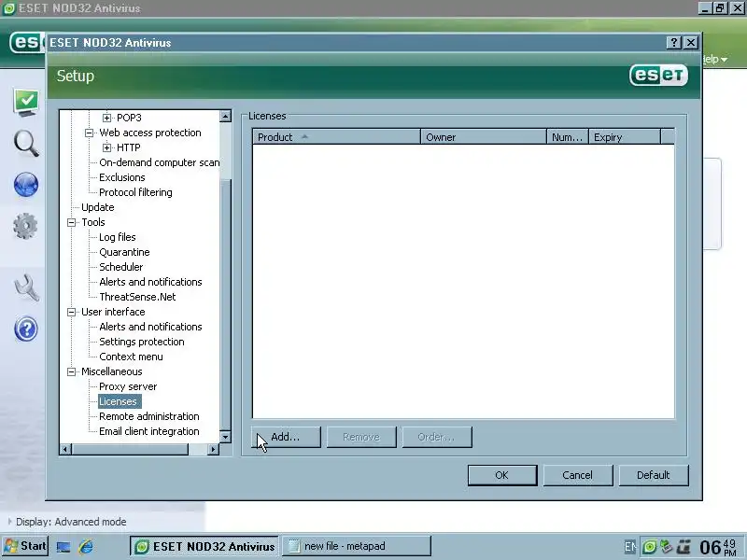The height and width of the screenshot is (560, 747).
Task: Select On-demand computer scan item
Action: pyautogui.click(x=159, y=162)
